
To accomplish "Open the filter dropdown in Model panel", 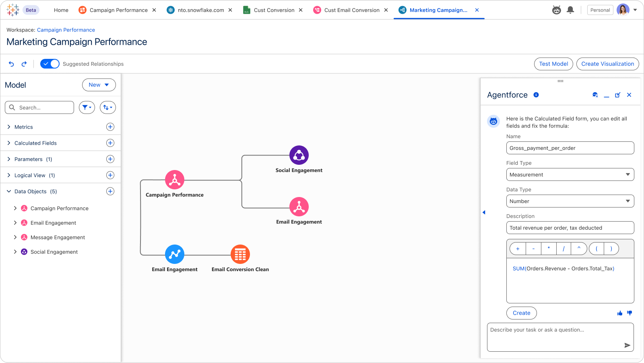I will 87,108.
